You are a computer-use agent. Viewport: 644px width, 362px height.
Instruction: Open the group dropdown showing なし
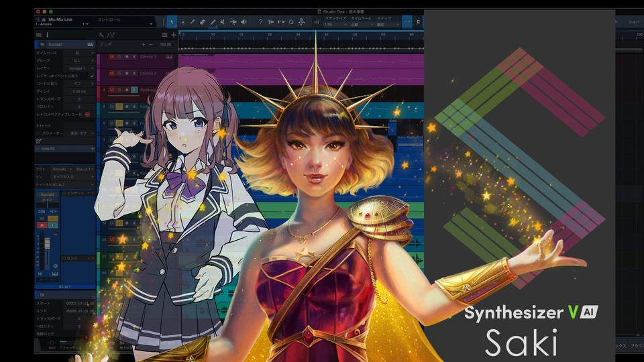click(x=79, y=60)
